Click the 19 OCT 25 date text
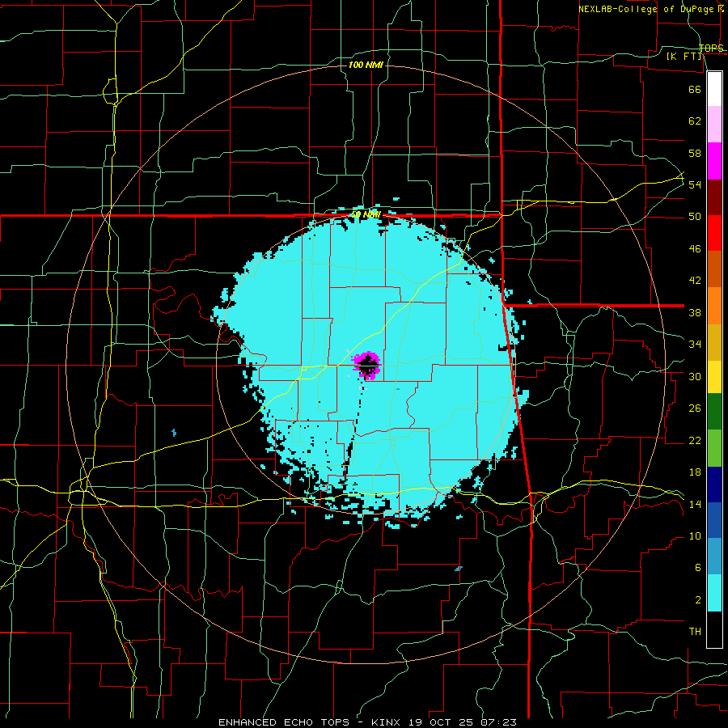This screenshot has height=728, width=728. [x=442, y=722]
